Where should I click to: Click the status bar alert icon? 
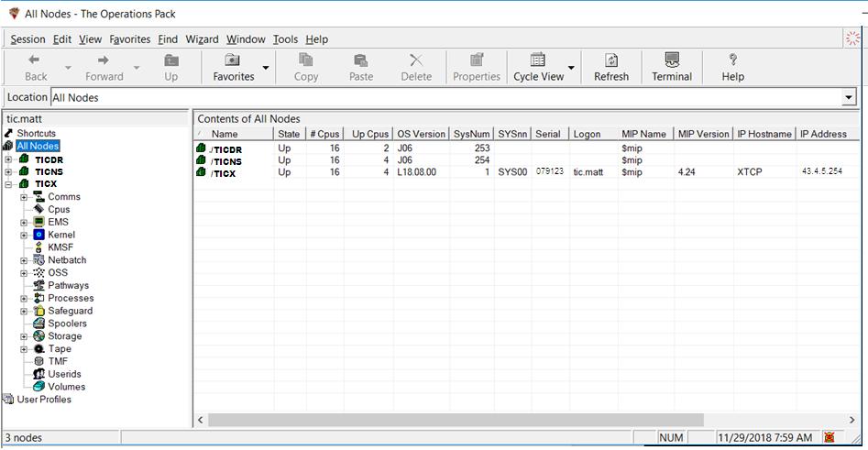click(830, 438)
